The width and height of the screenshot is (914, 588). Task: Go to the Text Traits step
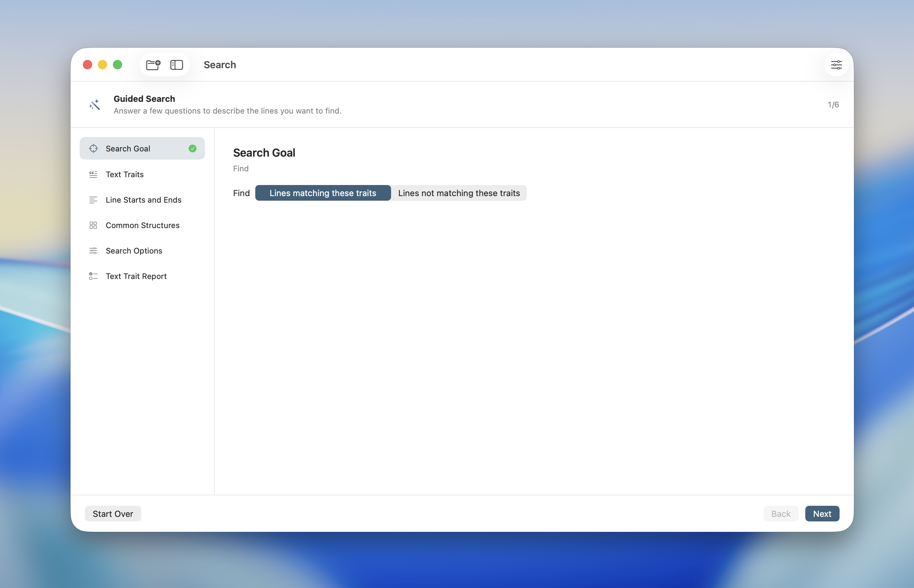(142, 175)
